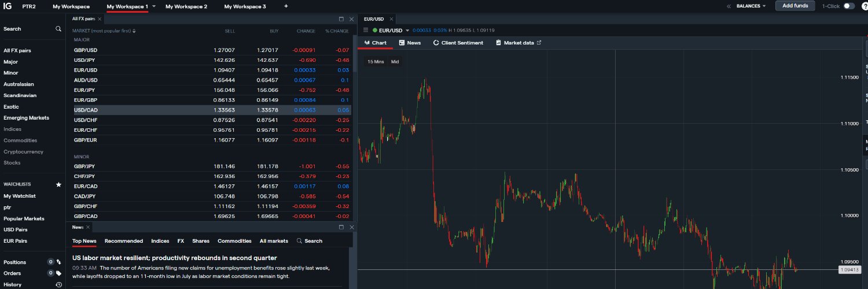Click the Watchlists star icon

click(x=58, y=184)
